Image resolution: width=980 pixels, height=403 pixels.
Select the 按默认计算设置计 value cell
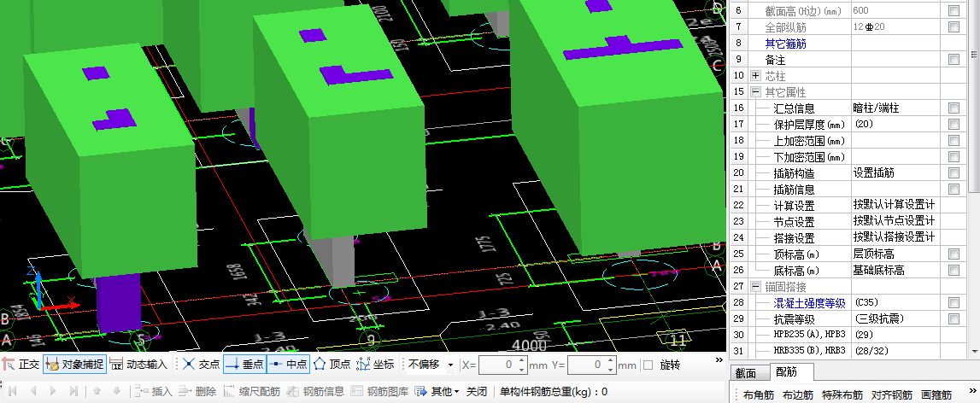[897, 206]
